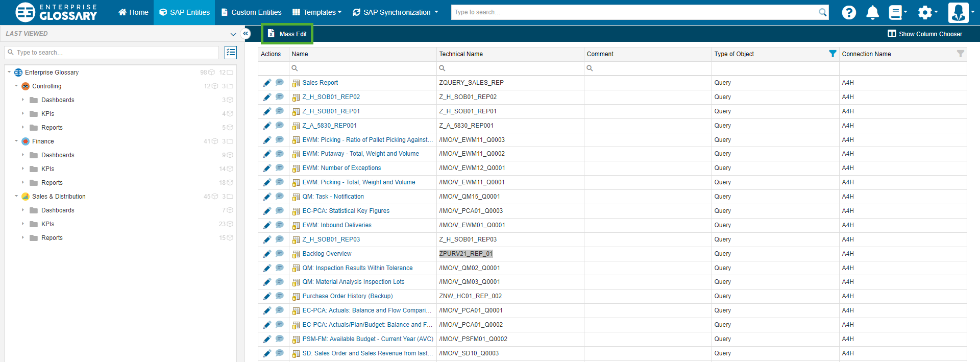Viewport: 980px width, 362px height.
Task: Click the user profile avatar icon
Action: [958, 12]
